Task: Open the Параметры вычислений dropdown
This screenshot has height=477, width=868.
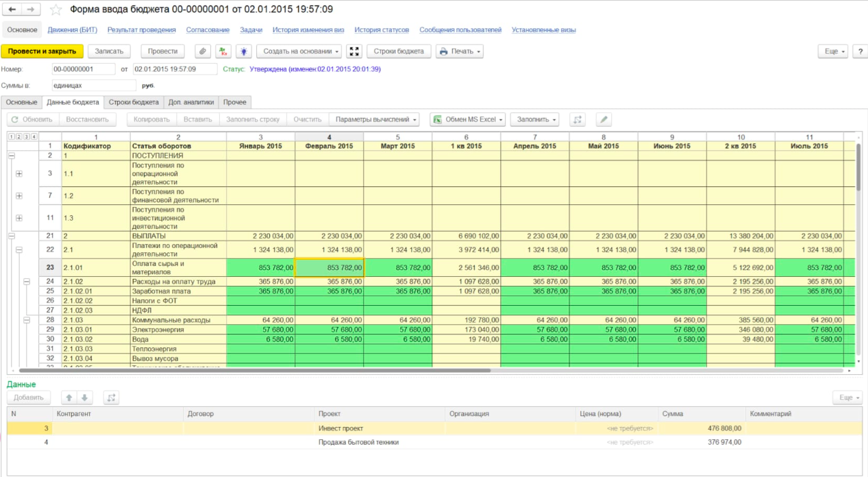Action: (373, 119)
